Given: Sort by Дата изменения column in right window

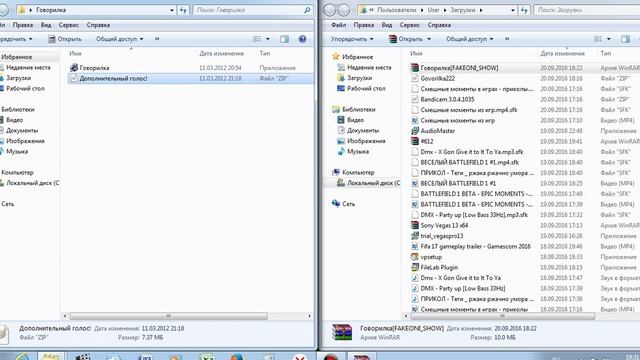Looking at the screenshot, I should click(x=562, y=53).
